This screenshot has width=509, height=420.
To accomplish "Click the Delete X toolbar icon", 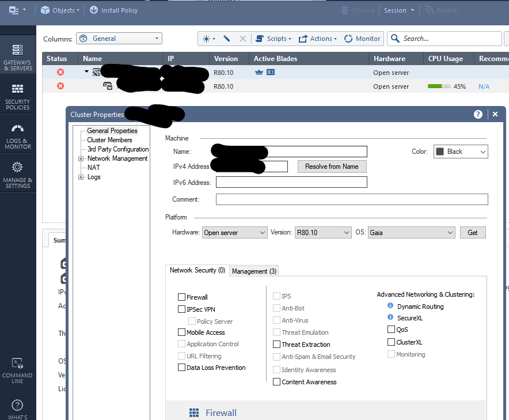I will (243, 39).
